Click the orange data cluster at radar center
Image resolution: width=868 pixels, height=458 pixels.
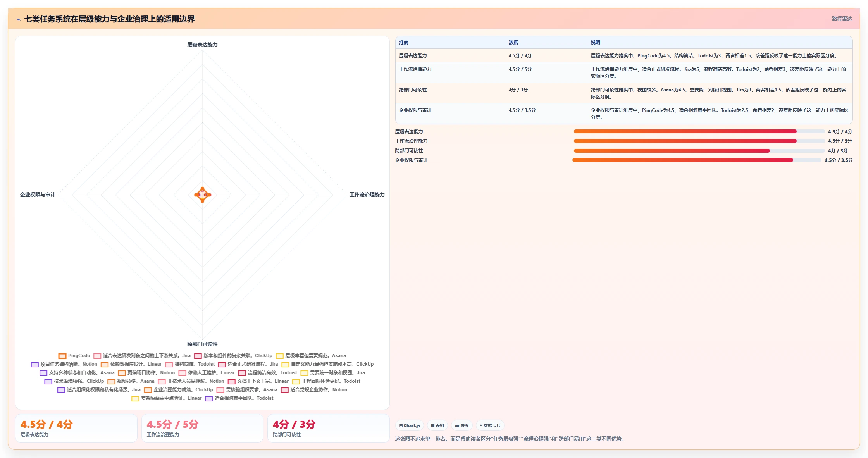202,195
